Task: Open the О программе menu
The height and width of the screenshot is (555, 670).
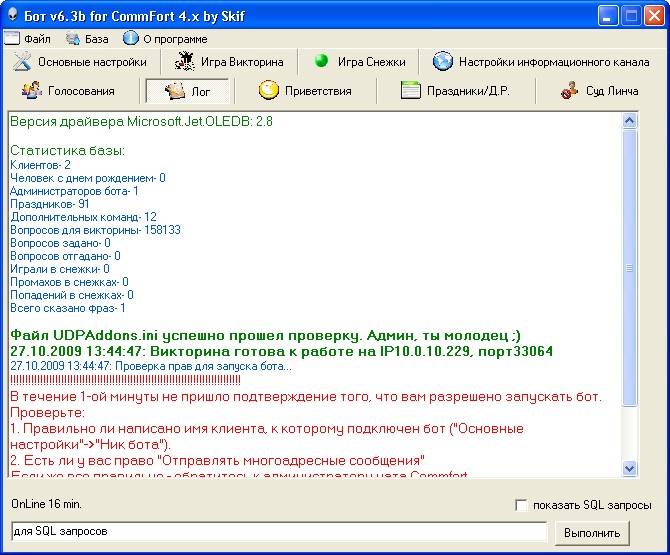Action: pos(166,39)
